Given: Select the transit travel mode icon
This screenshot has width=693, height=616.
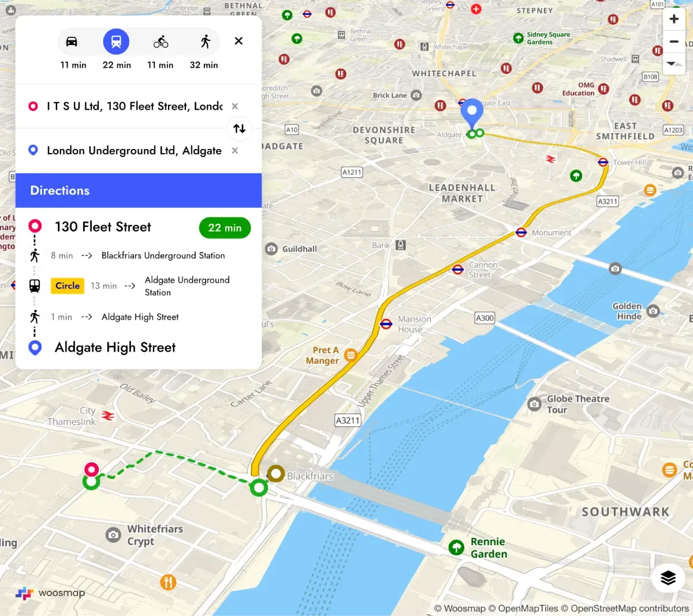Looking at the screenshot, I should 116,42.
